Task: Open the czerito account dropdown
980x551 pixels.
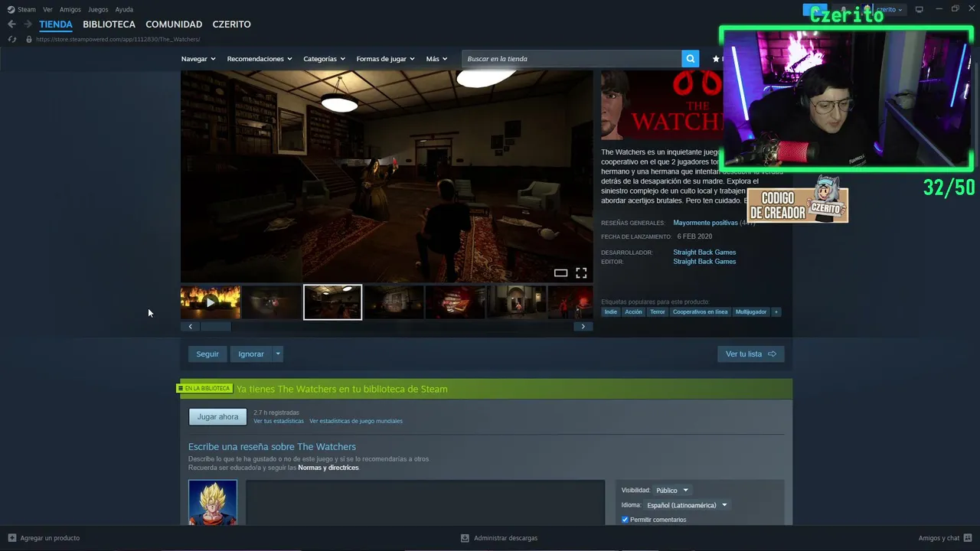Action: tap(889, 9)
